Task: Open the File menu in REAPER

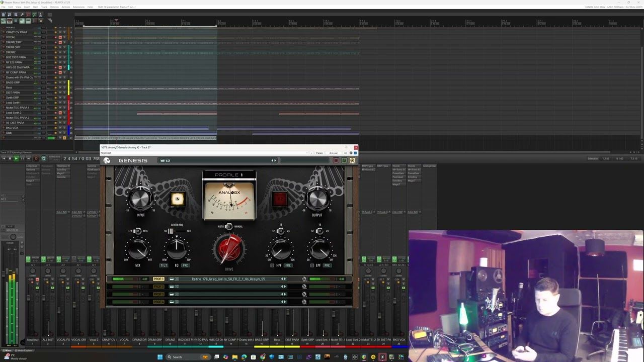Action: point(4,7)
